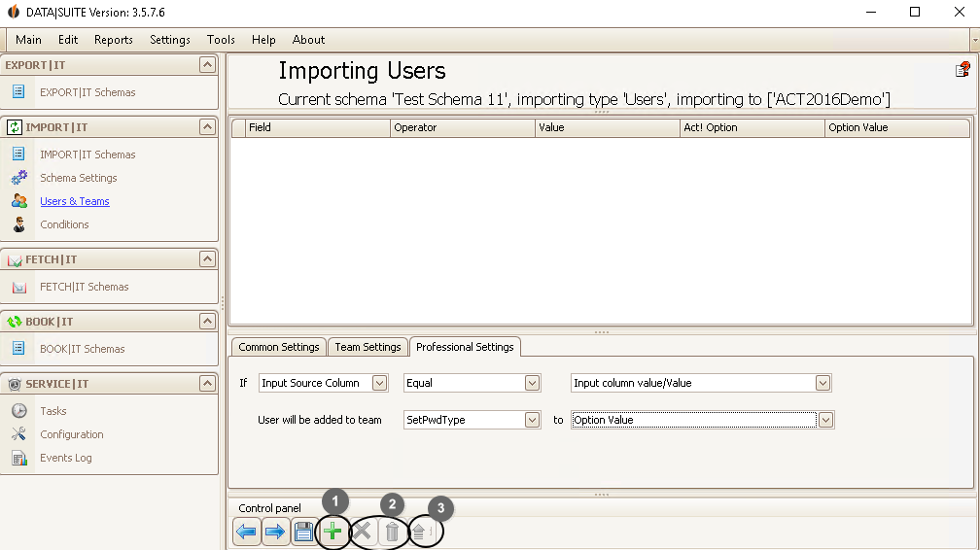Open Events Log under SERVICE|IT
This screenshot has width=980, height=550.
66,458
